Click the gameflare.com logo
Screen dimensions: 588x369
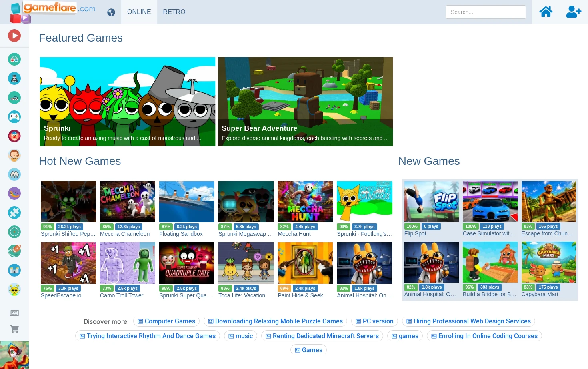[x=53, y=12]
